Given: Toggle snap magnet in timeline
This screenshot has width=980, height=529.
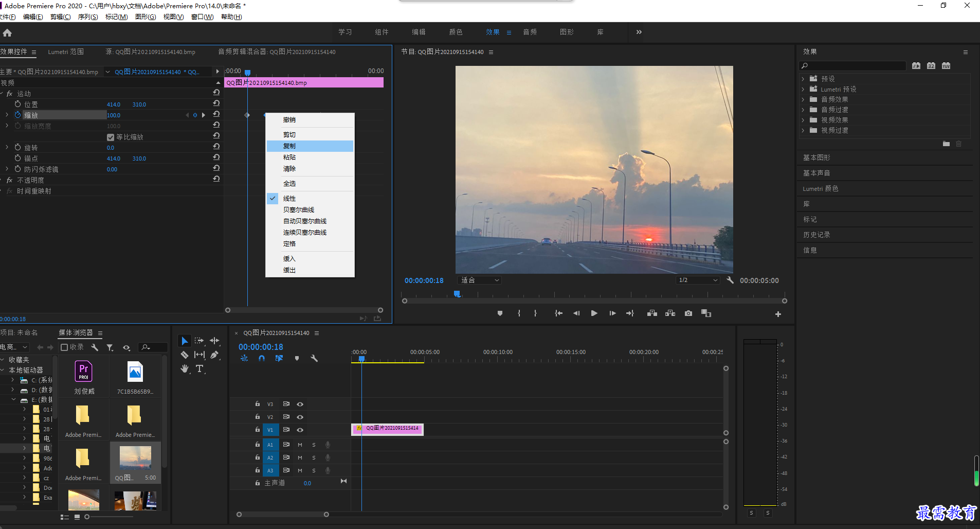Looking at the screenshot, I should coord(262,358).
